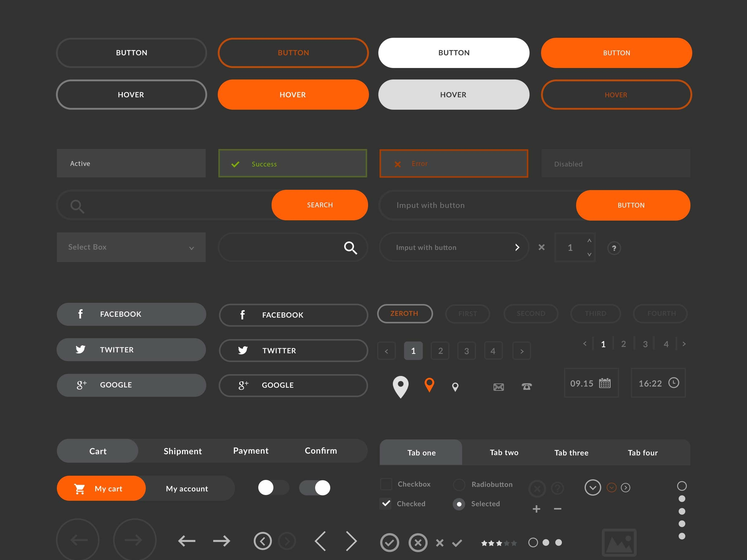The width and height of the screenshot is (747, 560).
Task: Click the calendar date picker icon
Action: coord(606,382)
